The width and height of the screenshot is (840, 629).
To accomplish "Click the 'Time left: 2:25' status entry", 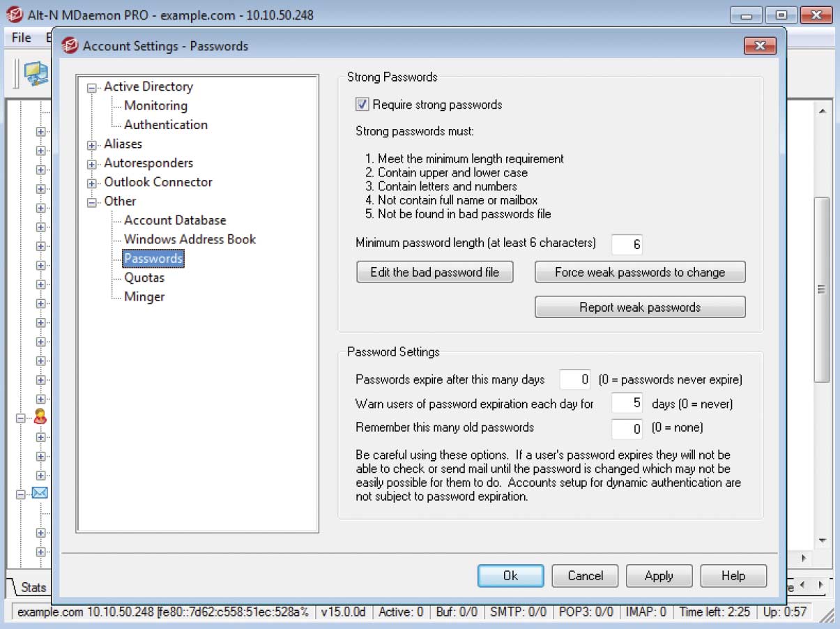I will [715, 612].
